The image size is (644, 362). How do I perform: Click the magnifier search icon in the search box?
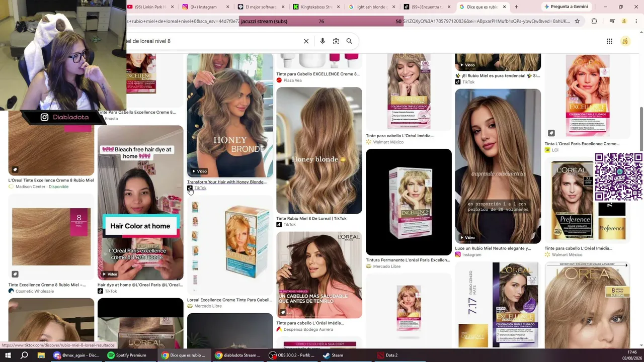tap(349, 41)
